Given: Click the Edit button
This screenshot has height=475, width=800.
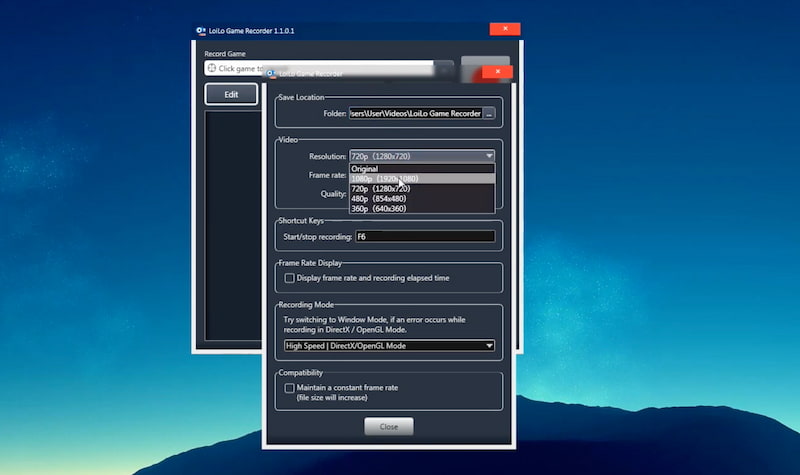Looking at the screenshot, I should (231, 94).
